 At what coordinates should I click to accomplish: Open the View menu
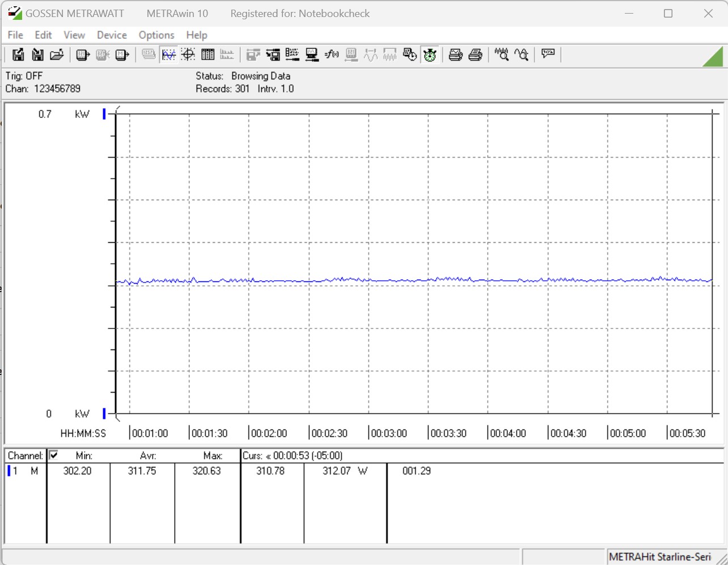[x=74, y=35]
